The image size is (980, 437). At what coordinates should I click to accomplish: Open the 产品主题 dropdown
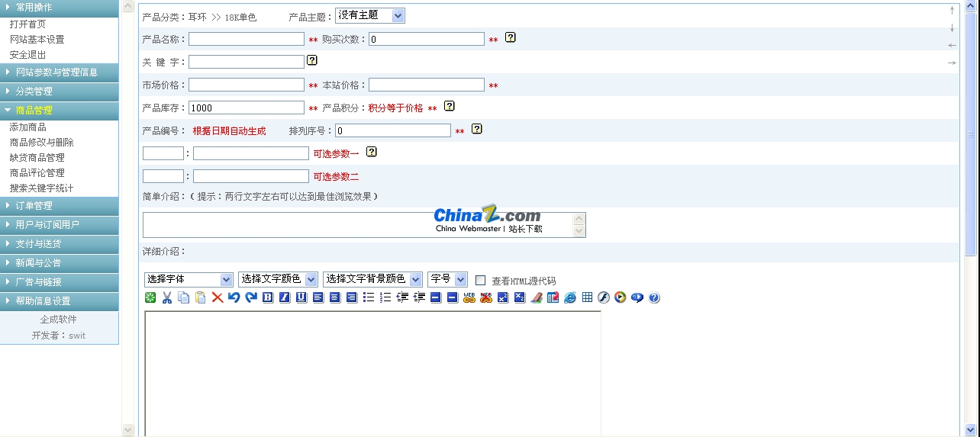[x=370, y=15]
